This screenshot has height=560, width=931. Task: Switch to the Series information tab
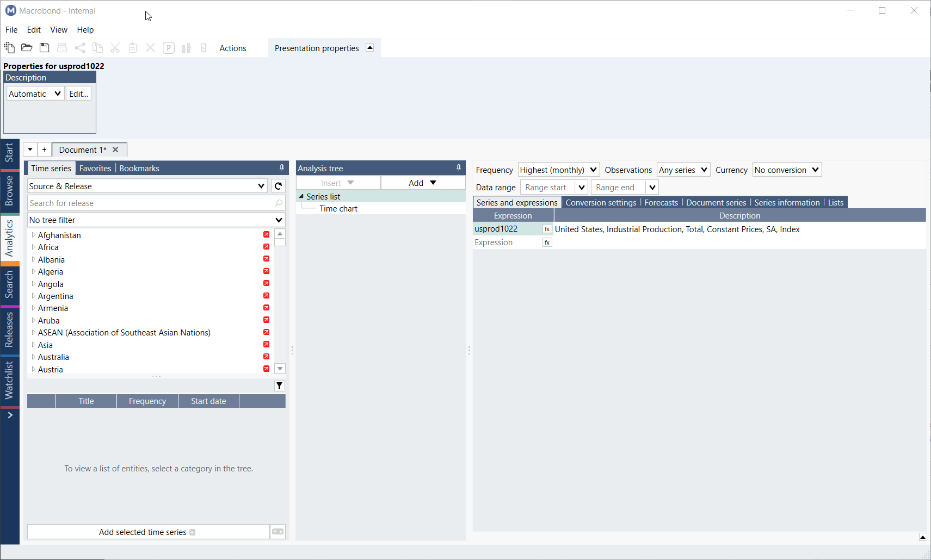click(x=787, y=202)
